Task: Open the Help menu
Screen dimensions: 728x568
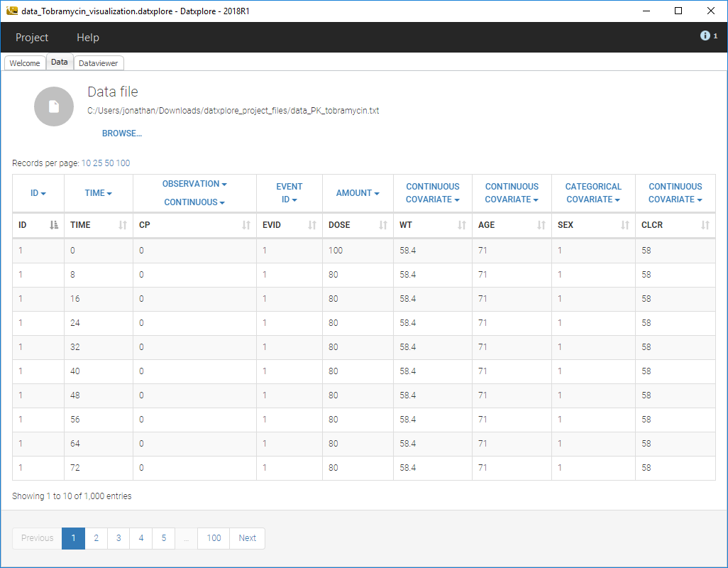Action: click(88, 37)
